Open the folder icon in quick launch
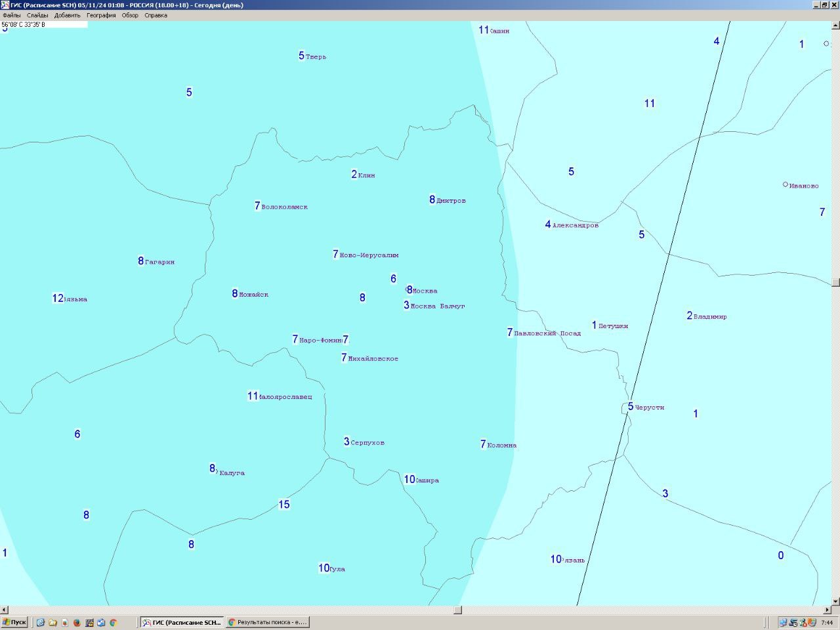840x630 pixels. click(52, 623)
